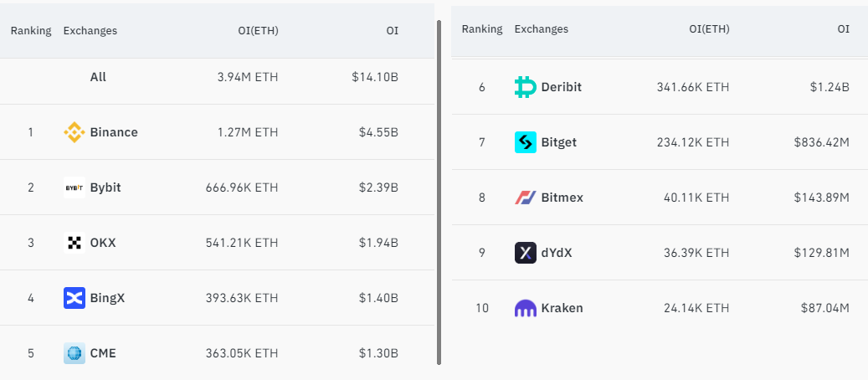Select the All exchanges summary row

[x=217, y=77]
